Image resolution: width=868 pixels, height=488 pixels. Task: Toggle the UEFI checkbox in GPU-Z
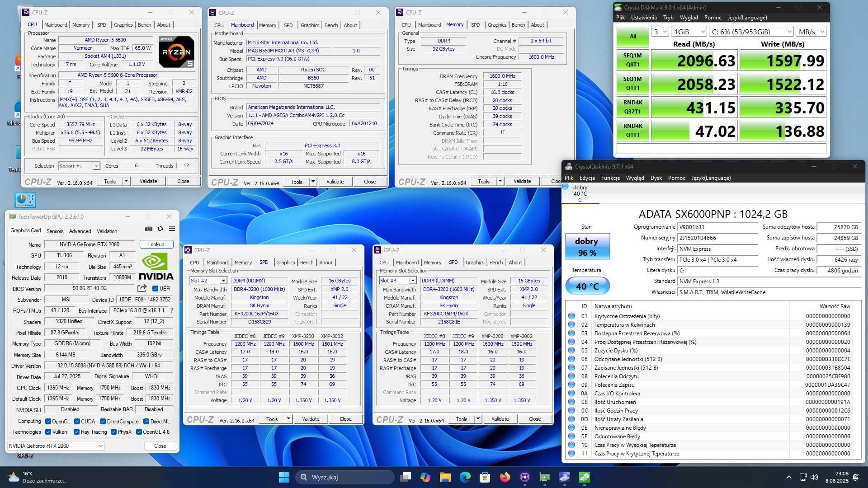(155, 289)
